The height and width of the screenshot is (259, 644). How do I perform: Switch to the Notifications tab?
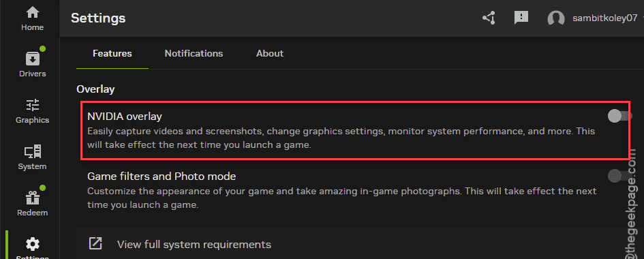(x=194, y=53)
